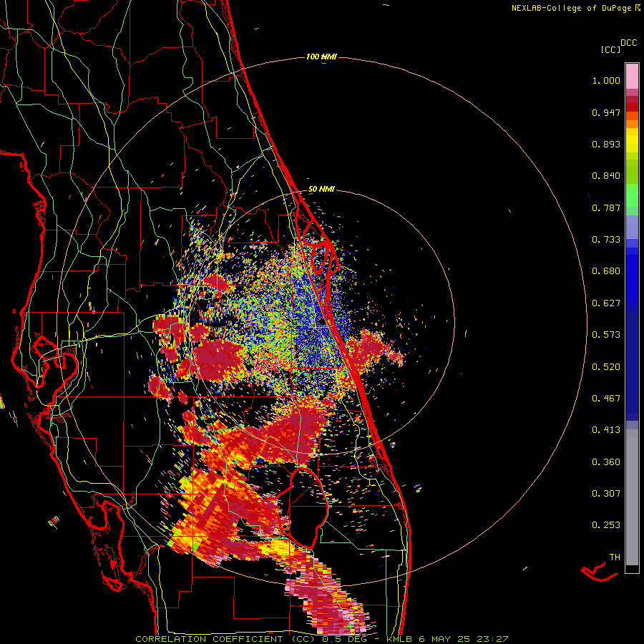Viewport: 644px width, 644px height.
Task: Select the 0.467 legend value
Action: (x=606, y=399)
